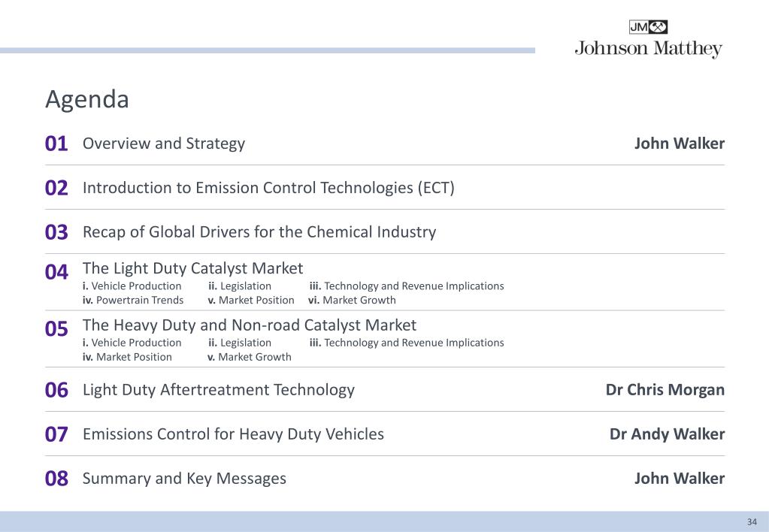Click the Johnson Matthey wordmark
Image resolution: width=769 pixels, height=532 pixels.
click(x=649, y=49)
